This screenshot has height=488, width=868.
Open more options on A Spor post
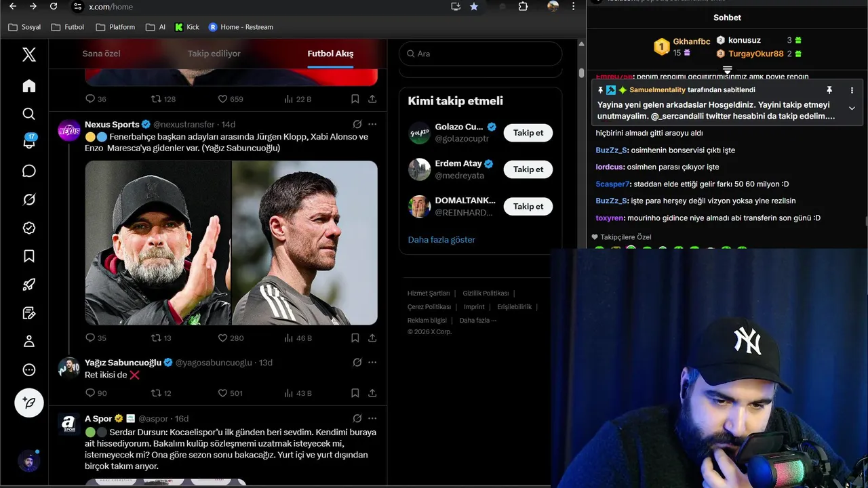[x=372, y=418]
